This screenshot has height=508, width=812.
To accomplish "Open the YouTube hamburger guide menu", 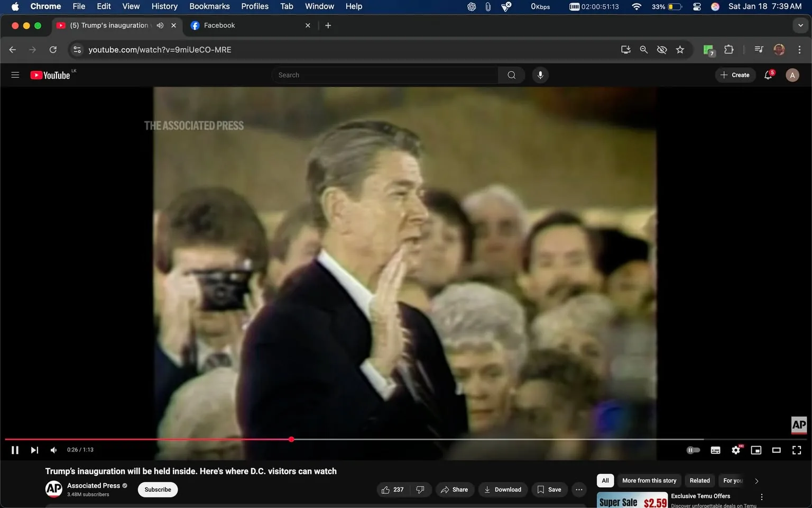I will click(15, 75).
